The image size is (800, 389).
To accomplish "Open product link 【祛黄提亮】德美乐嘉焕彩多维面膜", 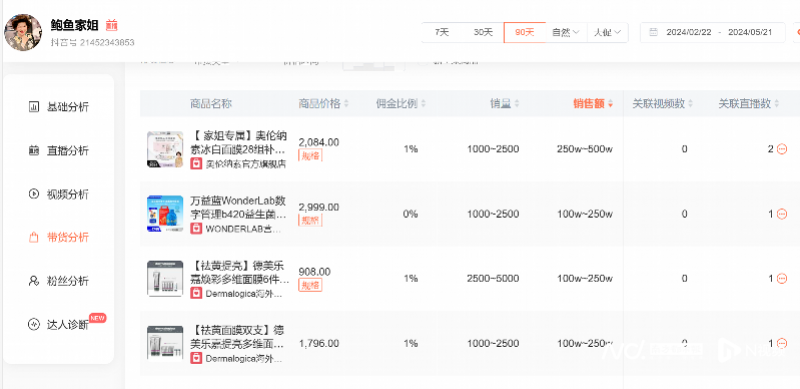I will pyautogui.click(x=239, y=273).
